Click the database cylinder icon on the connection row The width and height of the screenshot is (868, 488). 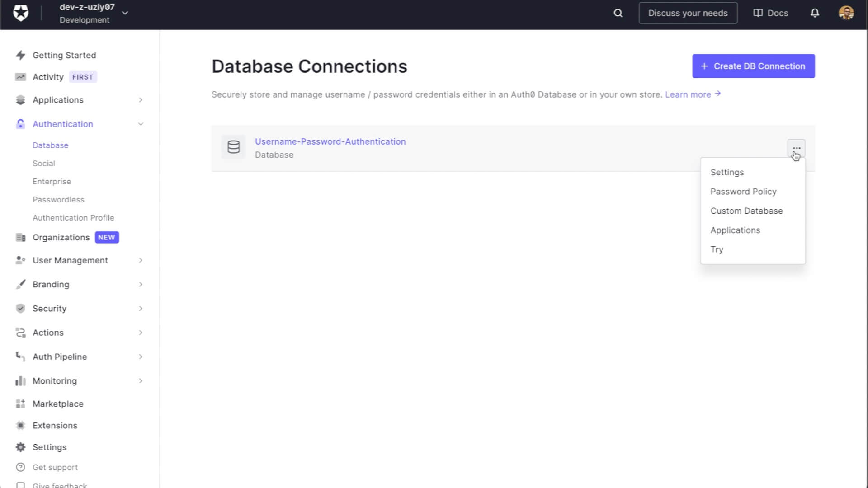[233, 147]
